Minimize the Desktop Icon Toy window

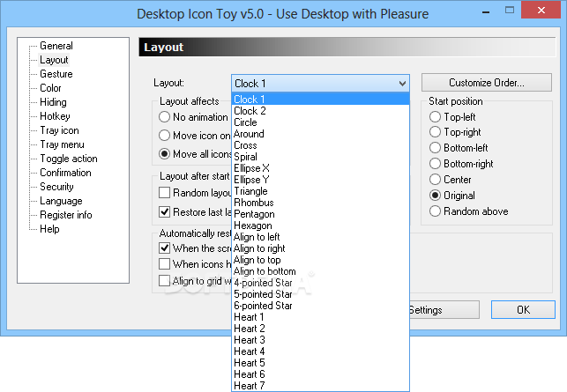pyautogui.click(x=486, y=12)
